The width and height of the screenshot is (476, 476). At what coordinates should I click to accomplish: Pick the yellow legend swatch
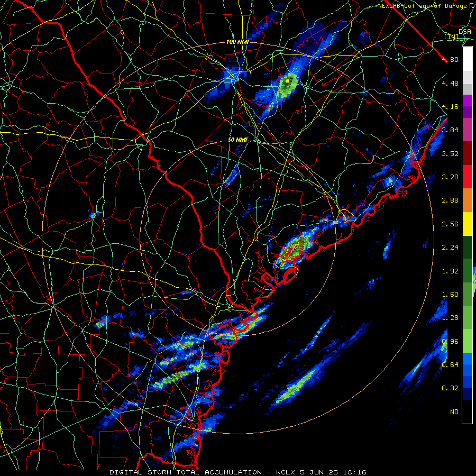(x=467, y=224)
